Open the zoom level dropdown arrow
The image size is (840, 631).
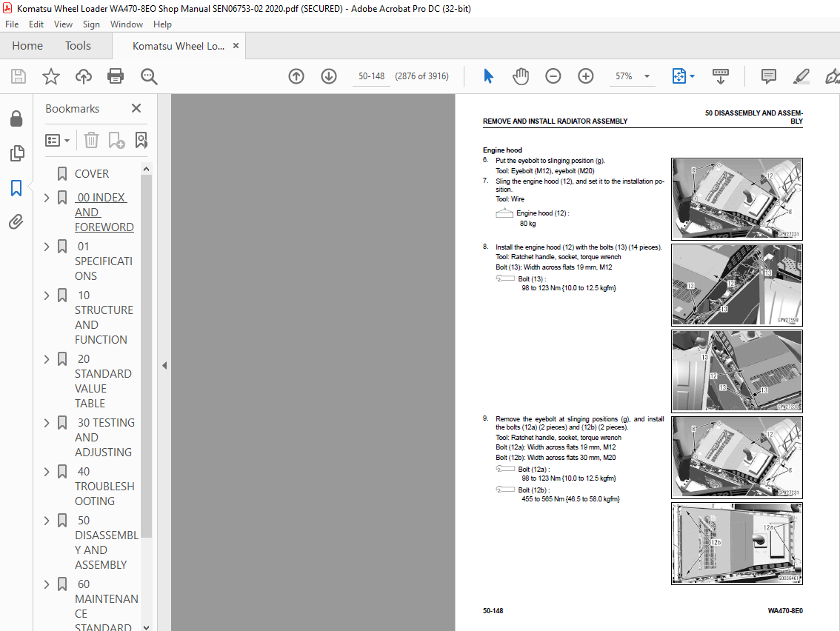coord(647,76)
